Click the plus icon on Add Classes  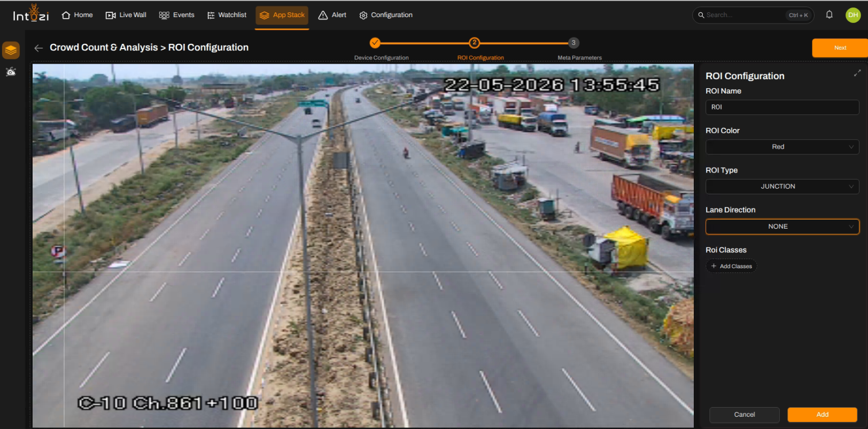(714, 266)
